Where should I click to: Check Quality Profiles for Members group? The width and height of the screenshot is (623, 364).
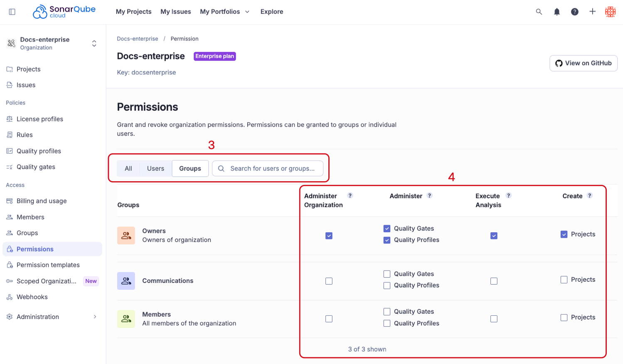[x=387, y=323]
